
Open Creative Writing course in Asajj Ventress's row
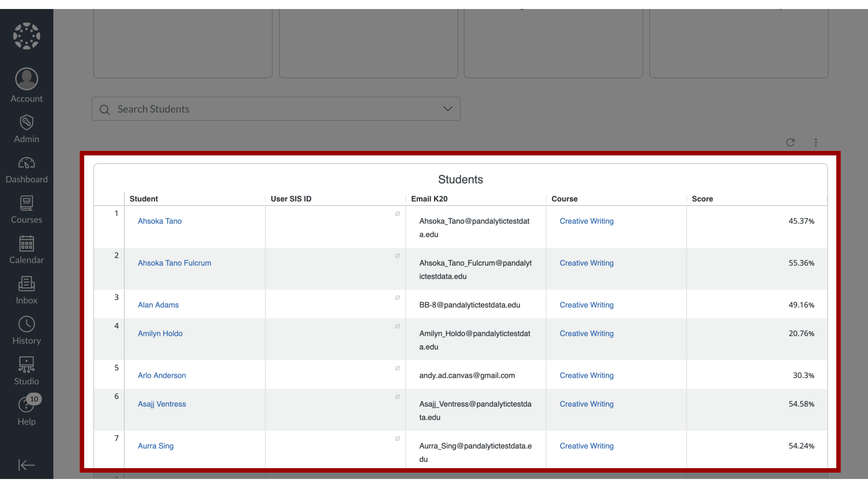586,404
